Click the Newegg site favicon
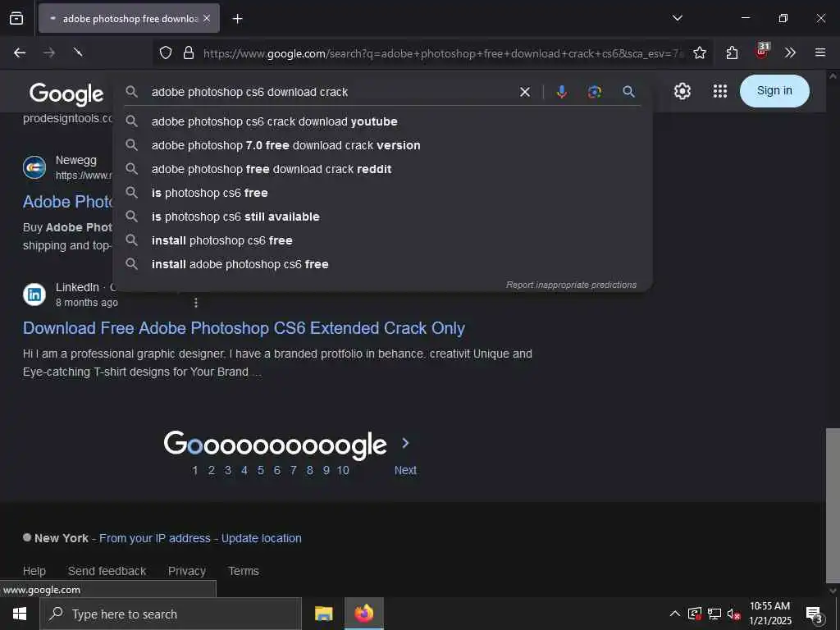 pos(34,167)
